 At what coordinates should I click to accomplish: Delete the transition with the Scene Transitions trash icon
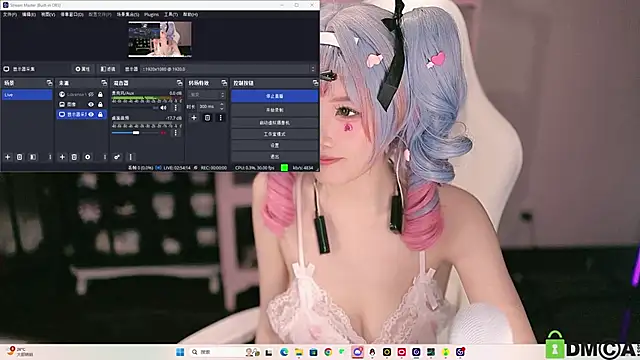tap(207, 118)
